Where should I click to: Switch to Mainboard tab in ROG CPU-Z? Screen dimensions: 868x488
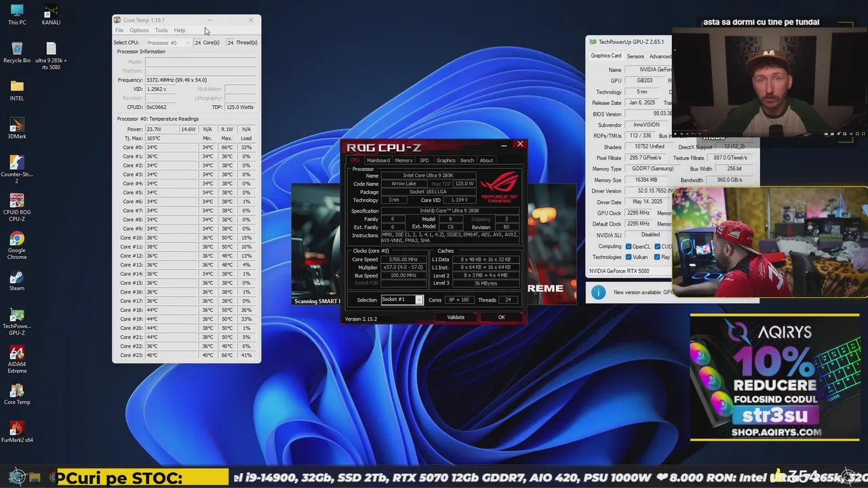coord(378,161)
